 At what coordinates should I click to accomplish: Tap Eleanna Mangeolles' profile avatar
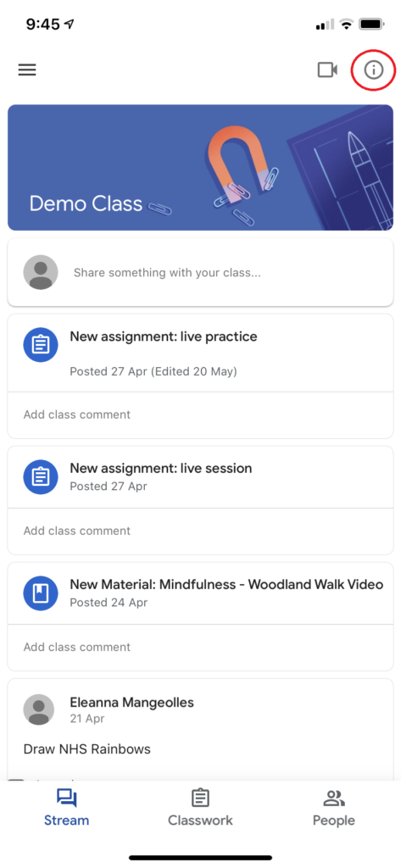pos(39,709)
